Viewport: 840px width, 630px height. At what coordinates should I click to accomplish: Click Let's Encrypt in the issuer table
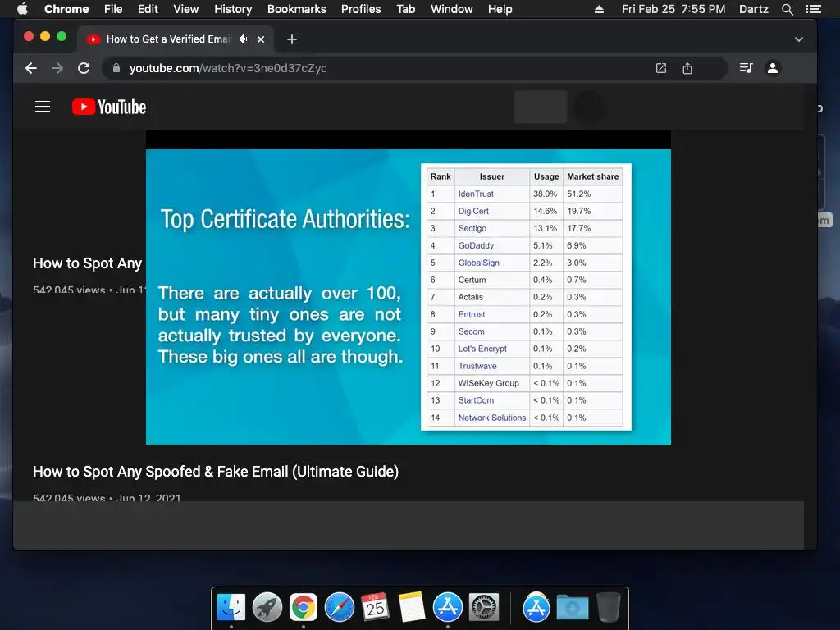point(482,349)
